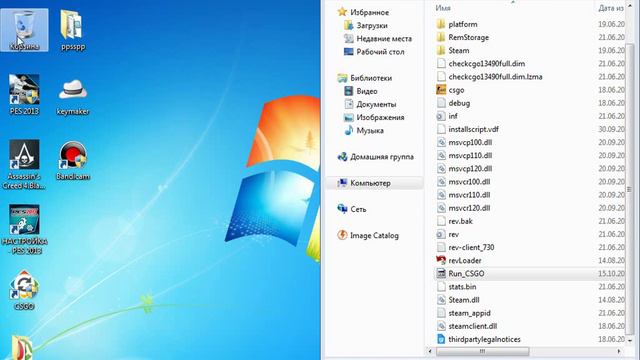
Task: Sort files by the Имя column header
Action: click(x=443, y=8)
